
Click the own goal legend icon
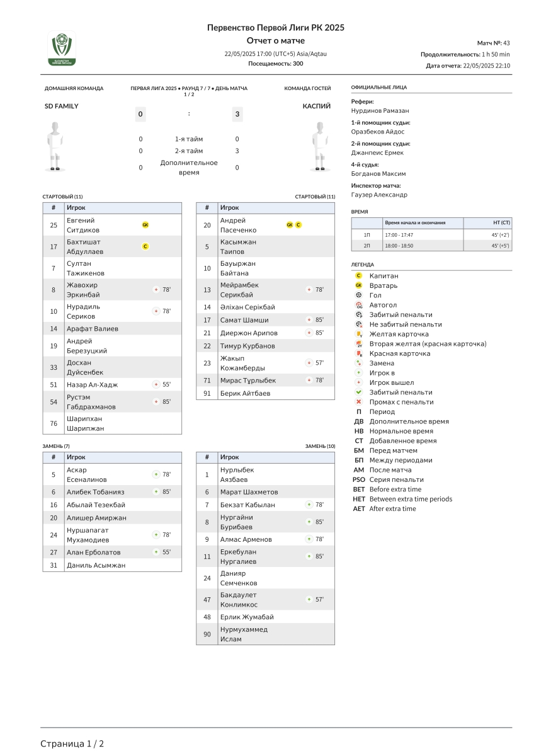point(358,305)
